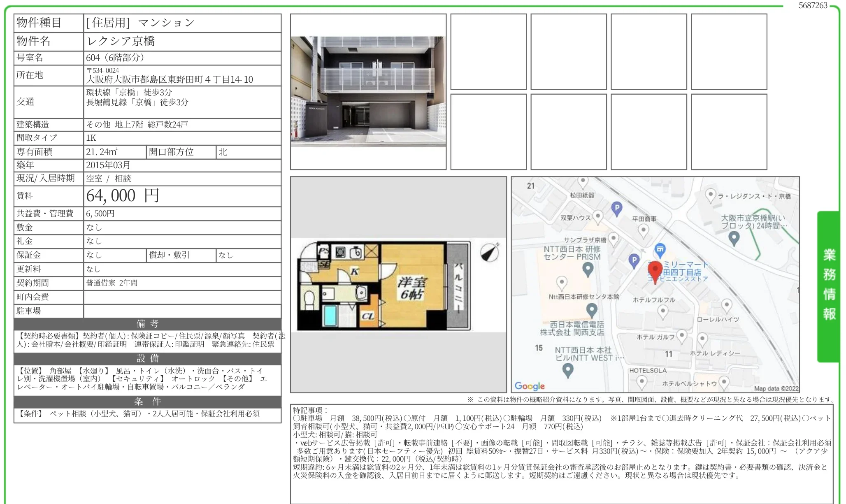Select the ホテル ガルフ map pin
The image size is (846, 504).
(682, 336)
